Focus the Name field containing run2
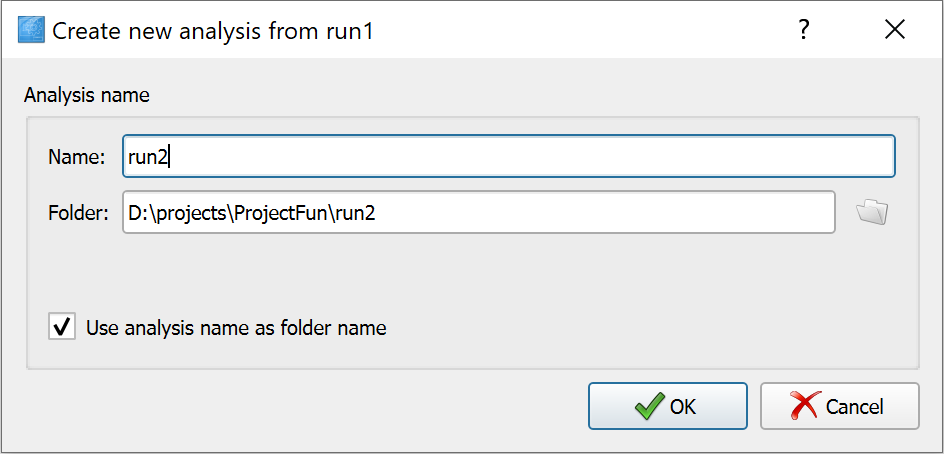 [x=509, y=156]
